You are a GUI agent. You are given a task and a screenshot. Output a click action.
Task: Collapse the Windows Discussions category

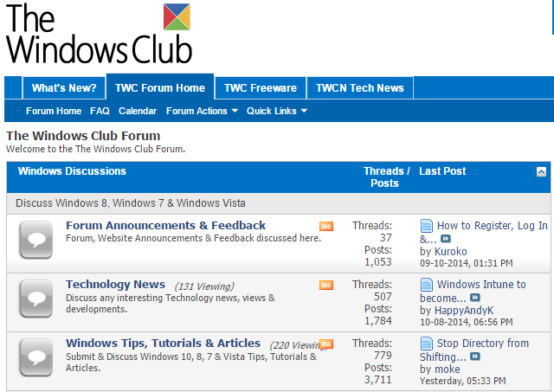(541, 172)
